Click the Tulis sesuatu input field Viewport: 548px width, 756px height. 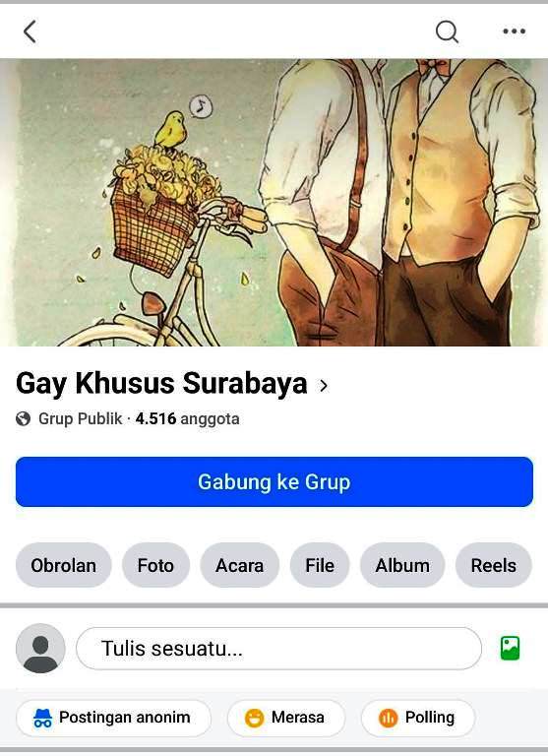[278, 649]
